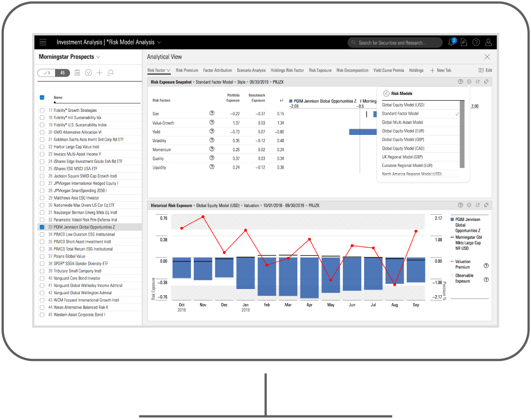The height and width of the screenshot is (420, 531).
Task: Click the back arrow in Risk Models
Action: click(386, 94)
